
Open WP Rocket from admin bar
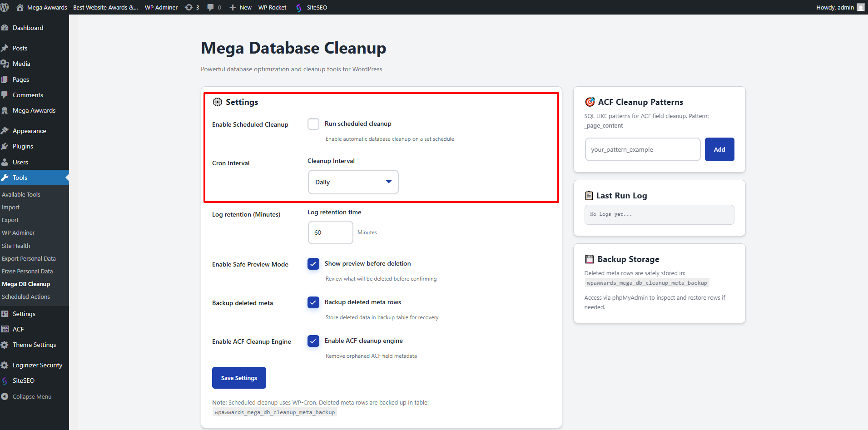[272, 7]
